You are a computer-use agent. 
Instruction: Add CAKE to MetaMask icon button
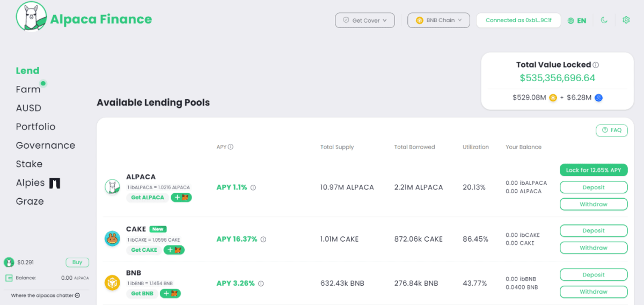click(174, 250)
